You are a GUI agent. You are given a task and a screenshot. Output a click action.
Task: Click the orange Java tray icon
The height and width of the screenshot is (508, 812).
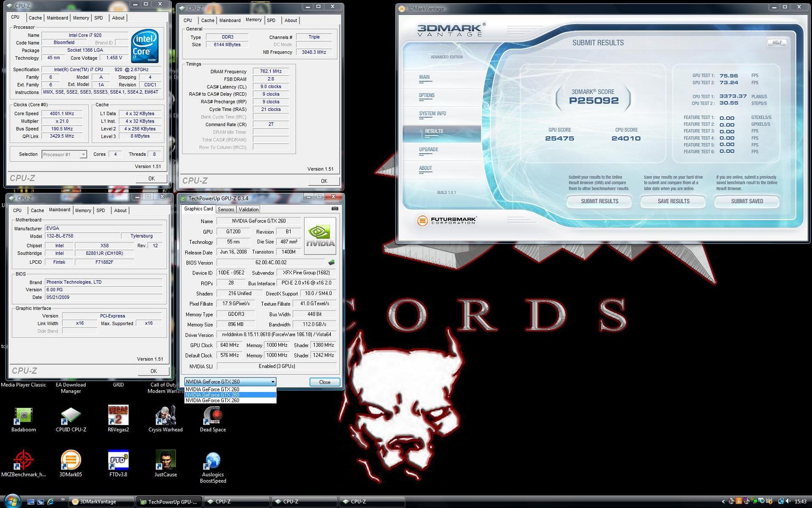739,501
